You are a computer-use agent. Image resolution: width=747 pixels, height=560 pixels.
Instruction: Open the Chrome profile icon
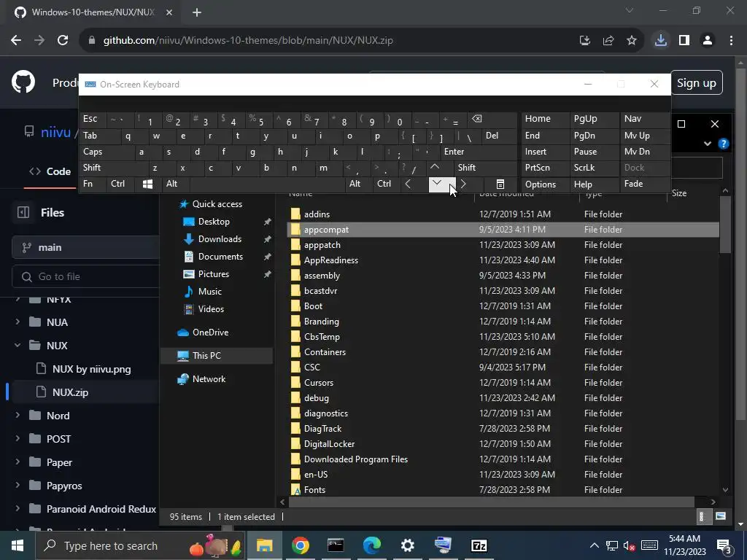(708, 41)
